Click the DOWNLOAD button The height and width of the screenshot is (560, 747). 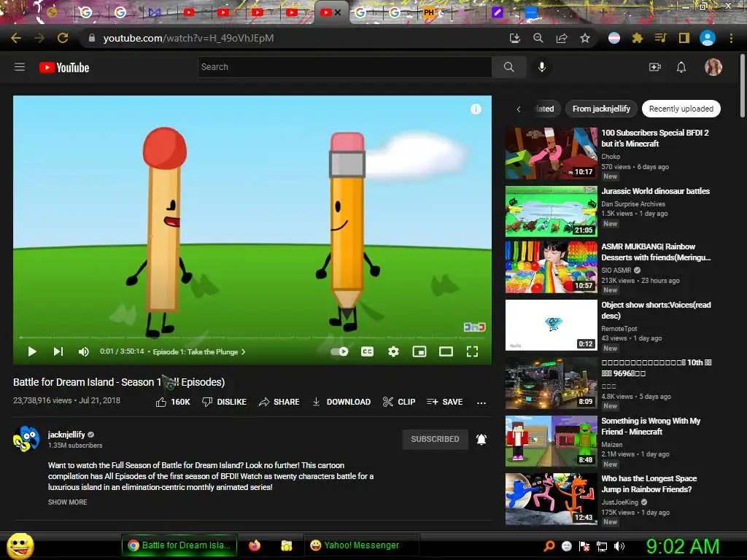341,402
